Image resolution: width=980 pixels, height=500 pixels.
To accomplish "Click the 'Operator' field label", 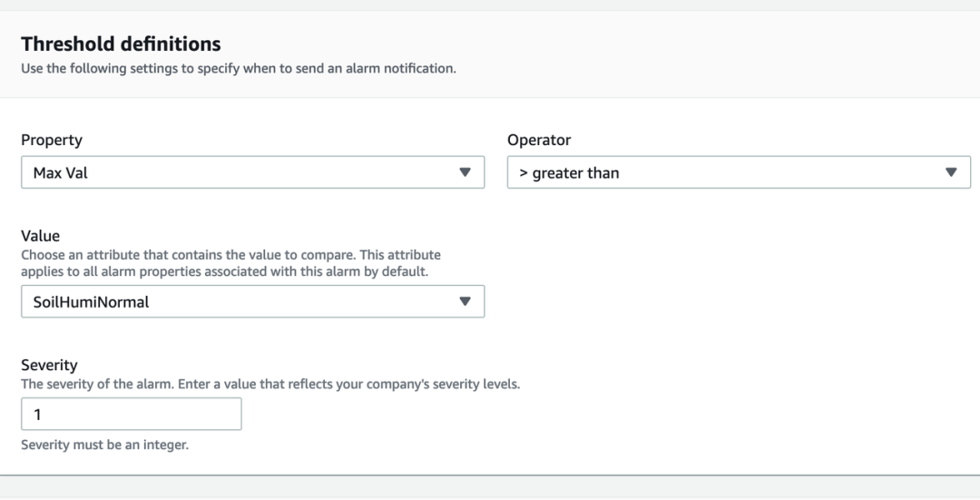I will tap(539, 140).
